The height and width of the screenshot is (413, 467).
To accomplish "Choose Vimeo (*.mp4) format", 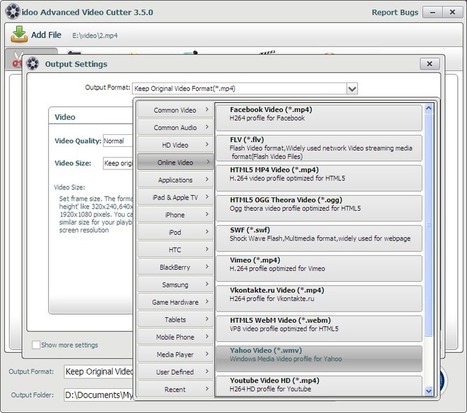I will (319, 268).
